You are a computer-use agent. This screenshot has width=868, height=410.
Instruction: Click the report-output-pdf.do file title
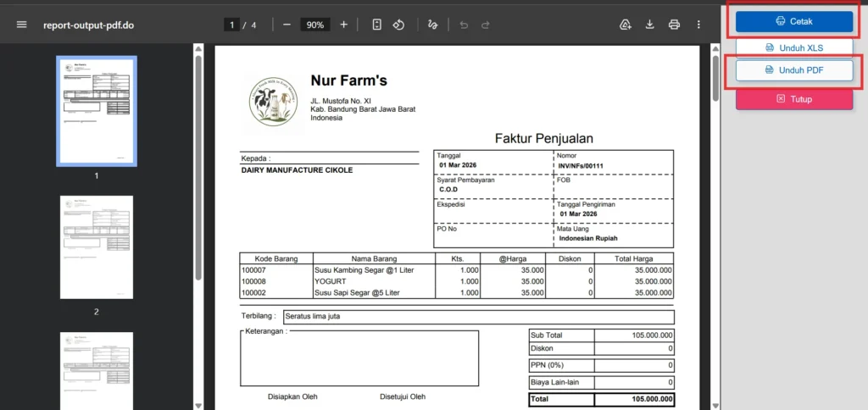[88, 25]
